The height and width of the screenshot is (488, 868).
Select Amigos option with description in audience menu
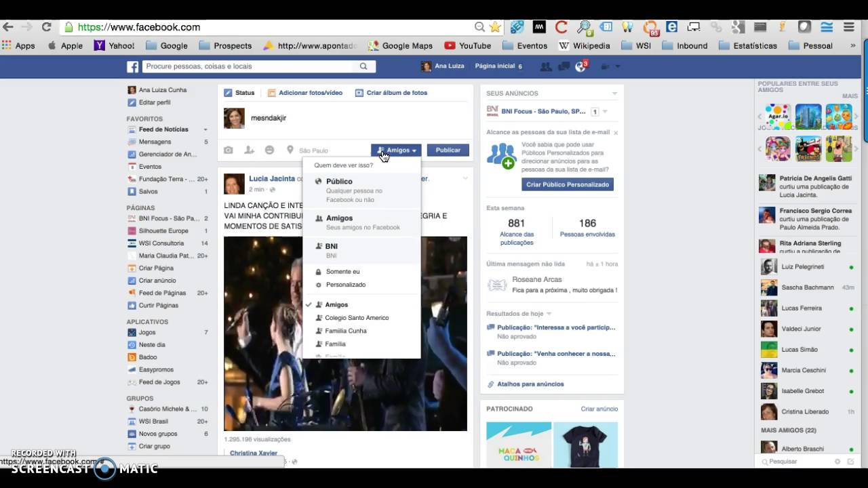pos(361,222)
